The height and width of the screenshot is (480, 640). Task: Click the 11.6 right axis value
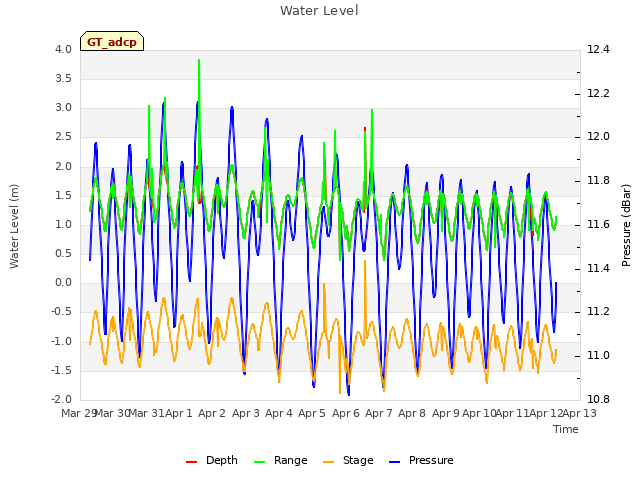pyautogui.click(x=598, y=224)
